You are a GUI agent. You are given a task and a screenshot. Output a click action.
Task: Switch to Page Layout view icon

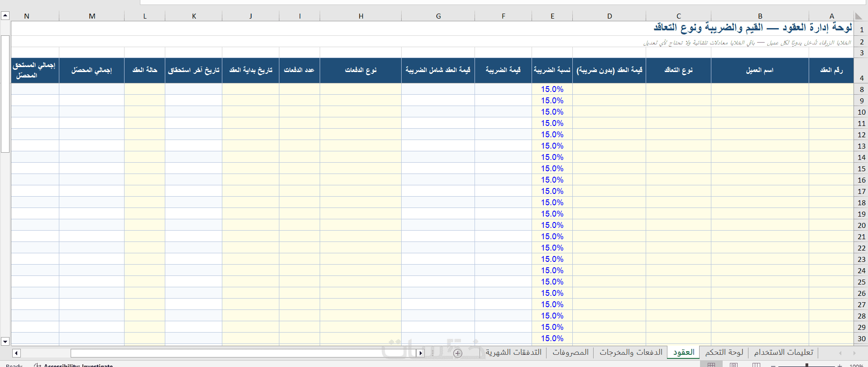734,365
